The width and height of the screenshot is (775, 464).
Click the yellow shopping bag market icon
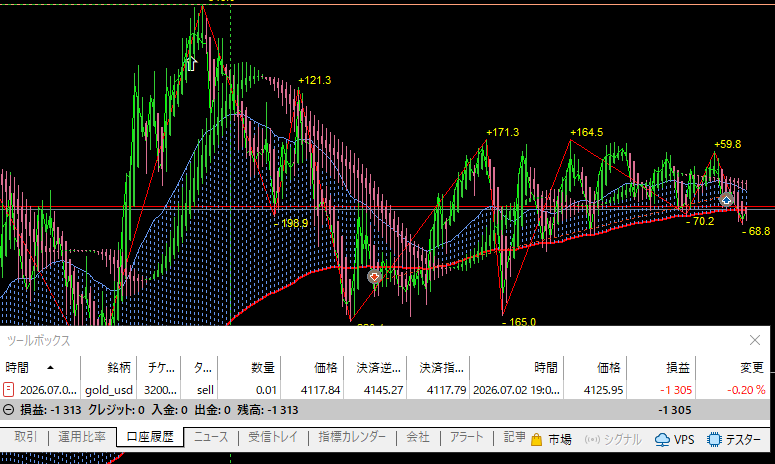coord(536,439)
